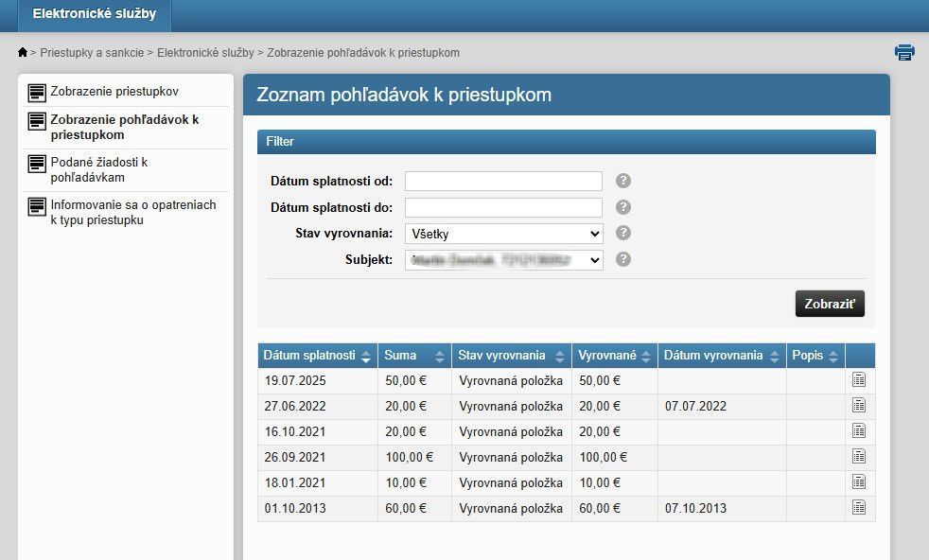Screen dimensions: 929x560
Task: Expand the Stav vyrovnania dropdown
Action: [503, 234]
